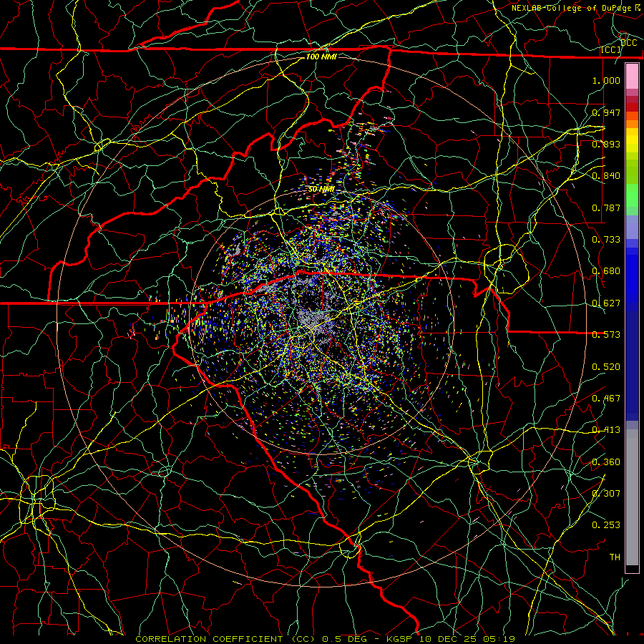
Task: Select the 0.520 legend value
Action: click(606, 366)
